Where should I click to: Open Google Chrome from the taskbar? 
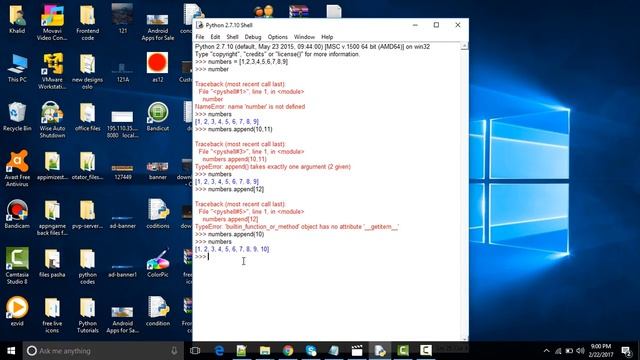[x=288, y=351]
